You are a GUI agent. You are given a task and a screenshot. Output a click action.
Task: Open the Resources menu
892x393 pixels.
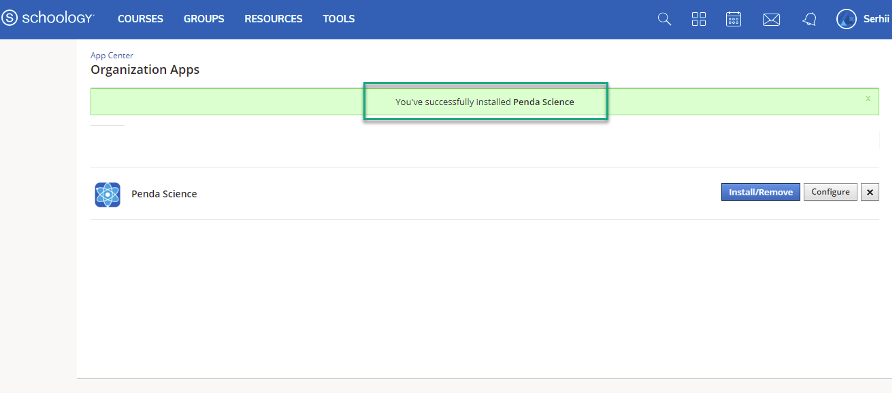pos(274,19)
